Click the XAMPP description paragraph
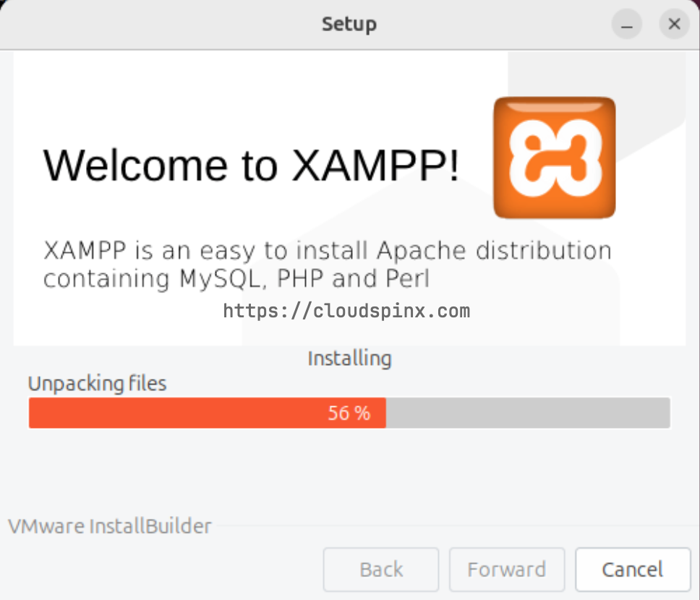 328,265
